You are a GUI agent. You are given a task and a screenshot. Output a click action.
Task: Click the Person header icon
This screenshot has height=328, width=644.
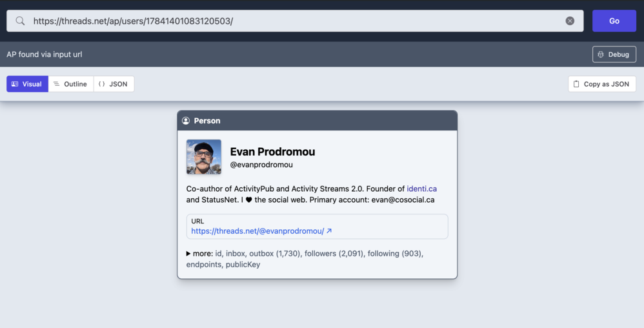pos(186,121)
